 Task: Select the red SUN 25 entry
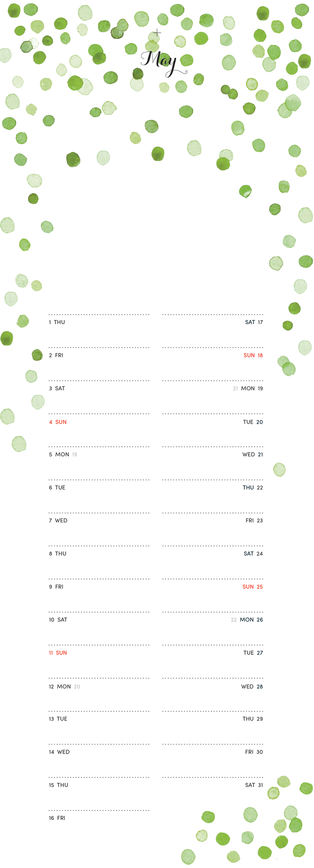(x=253, y=587)
